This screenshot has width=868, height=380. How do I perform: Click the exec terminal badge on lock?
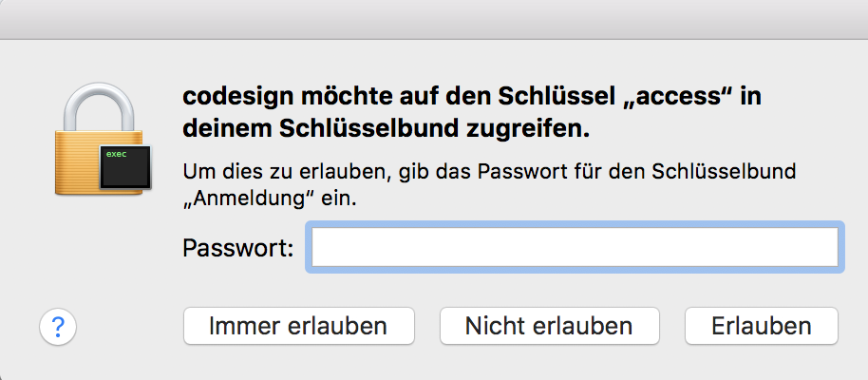[x=121, y=167]
